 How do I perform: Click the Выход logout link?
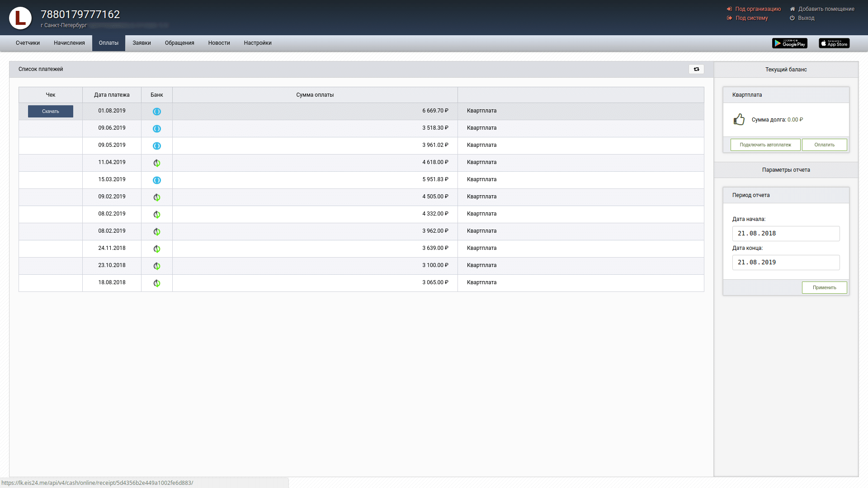coord(806,18)
